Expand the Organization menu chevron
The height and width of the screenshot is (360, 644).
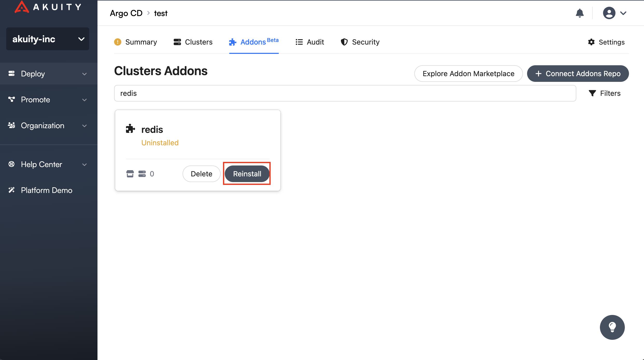(85, 126)
